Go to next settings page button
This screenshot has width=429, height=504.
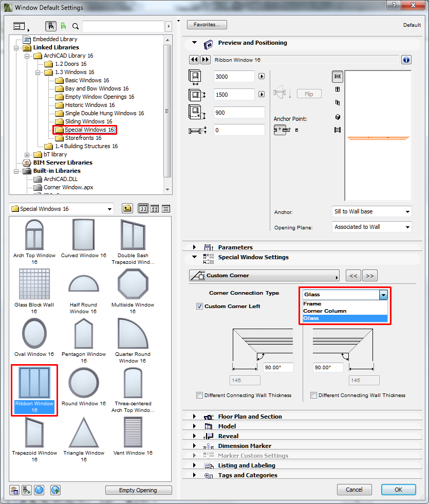[370, 276]
